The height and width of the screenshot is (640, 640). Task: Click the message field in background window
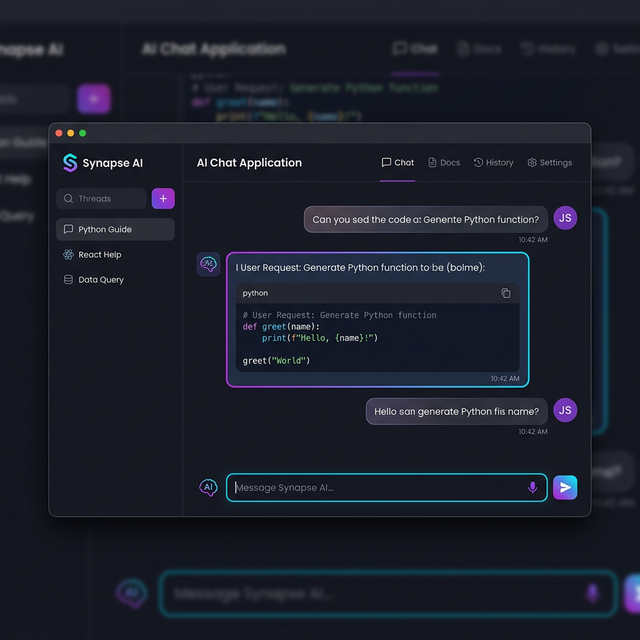pos(388,593)
